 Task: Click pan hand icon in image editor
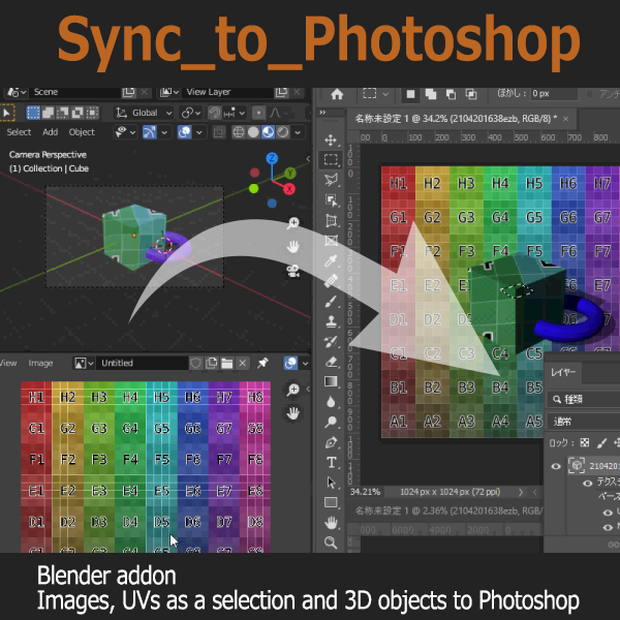tap(293, 414)
